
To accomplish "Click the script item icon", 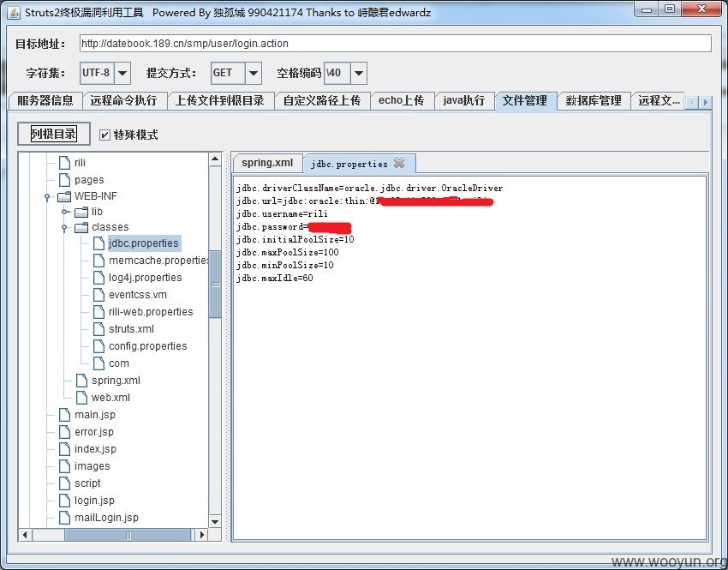I will tap(64, 483).
